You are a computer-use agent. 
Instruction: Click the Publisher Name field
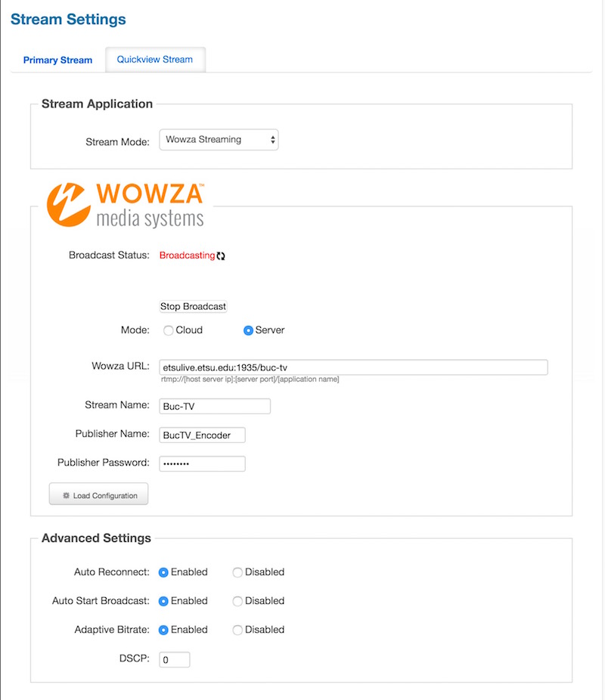coord(202,435)
